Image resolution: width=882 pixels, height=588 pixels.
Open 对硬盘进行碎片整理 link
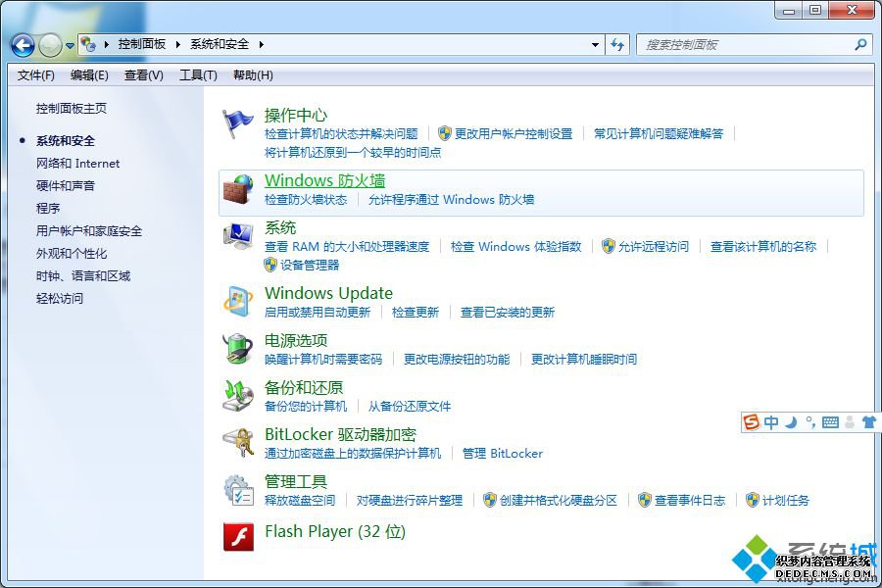pos(409,500)
